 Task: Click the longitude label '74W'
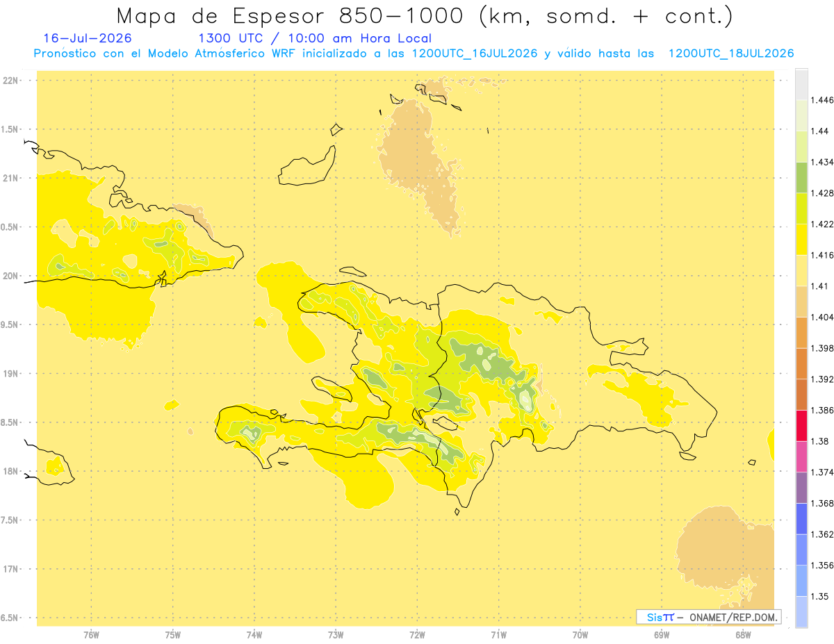[254, 634]
